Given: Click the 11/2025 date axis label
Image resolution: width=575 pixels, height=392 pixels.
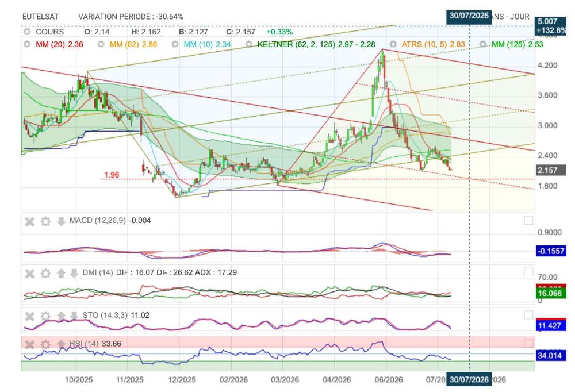Looking at the screenshot, I should click(130, 380).
